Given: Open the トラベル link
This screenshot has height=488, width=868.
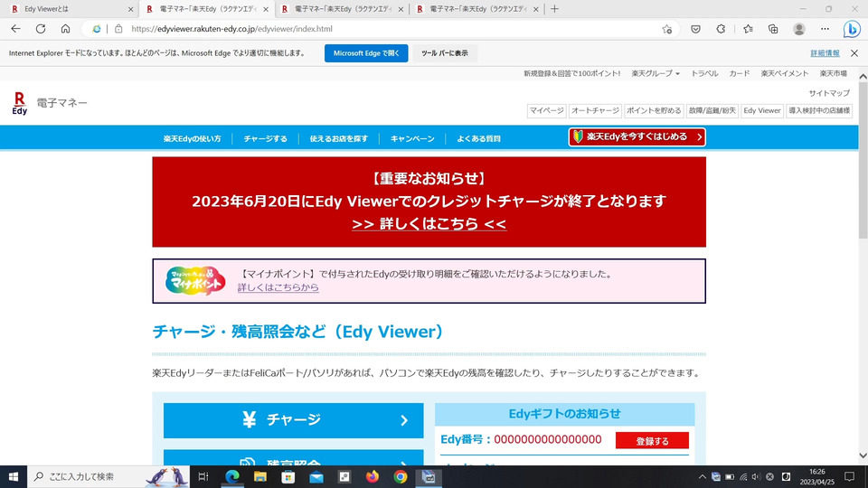Looking at the screenshot, I should 704,73.
